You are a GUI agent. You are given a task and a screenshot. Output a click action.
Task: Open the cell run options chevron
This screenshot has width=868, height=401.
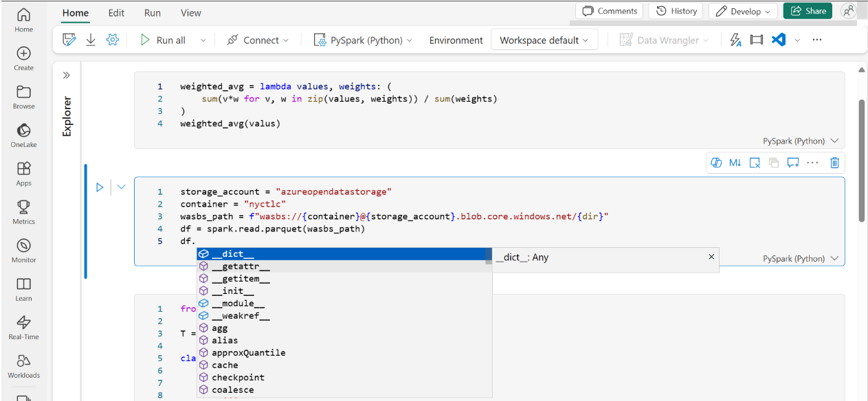(122, 187)
